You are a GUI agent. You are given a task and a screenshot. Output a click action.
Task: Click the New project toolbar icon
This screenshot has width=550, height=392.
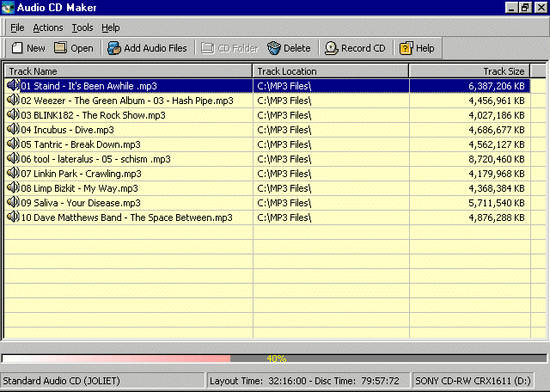[x=16, y=48]
